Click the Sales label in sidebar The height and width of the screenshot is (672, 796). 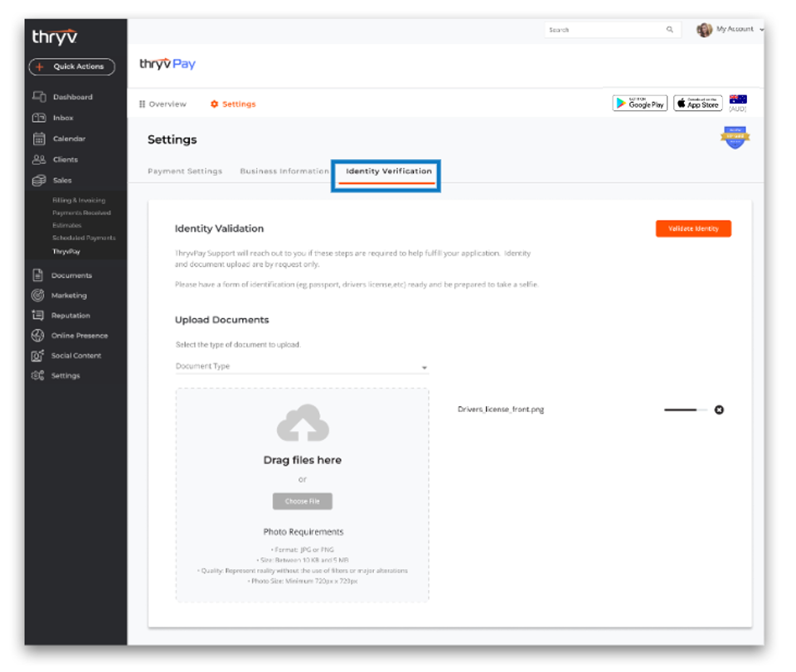(x=62, y=180)
